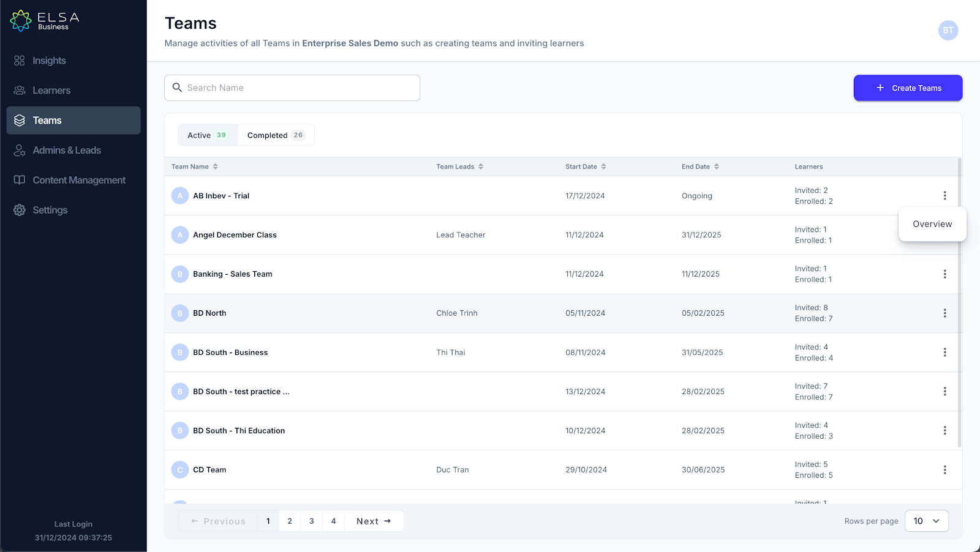The width and height of the screenshot is (980, 552).
Task: Open Admins & Leads section
Action: tap(73, 151)
